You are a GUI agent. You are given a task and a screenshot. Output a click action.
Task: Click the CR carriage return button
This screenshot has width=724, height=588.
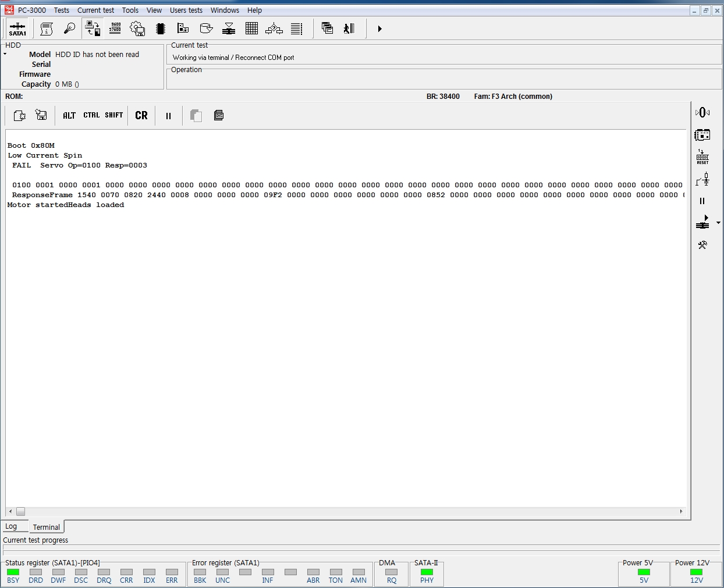click(x=141, y=115)
